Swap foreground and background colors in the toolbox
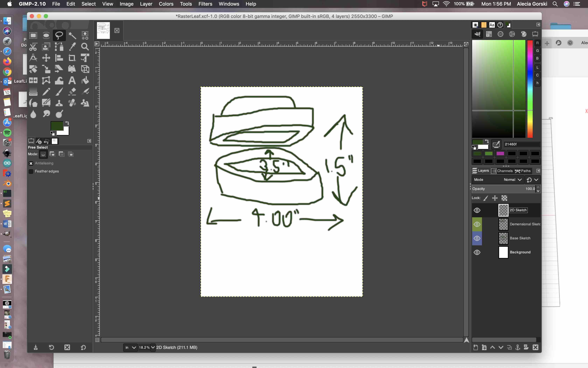588x368 pixels. coord(67,123)
